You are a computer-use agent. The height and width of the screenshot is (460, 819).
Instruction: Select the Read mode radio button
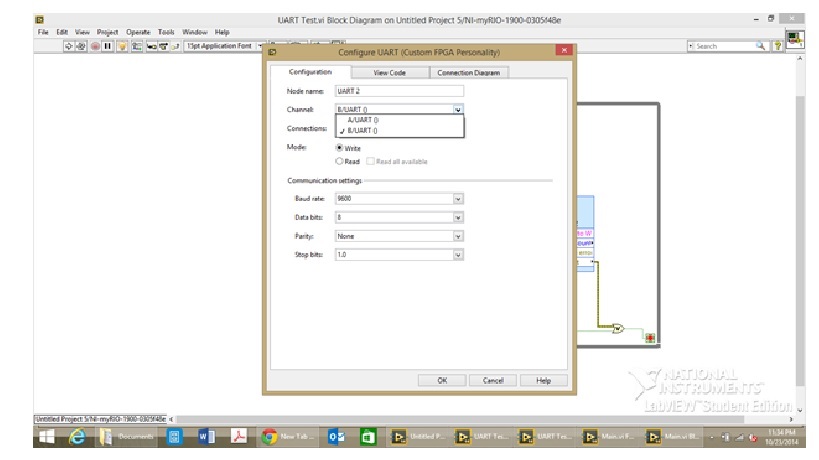click(x=340, y=161)
